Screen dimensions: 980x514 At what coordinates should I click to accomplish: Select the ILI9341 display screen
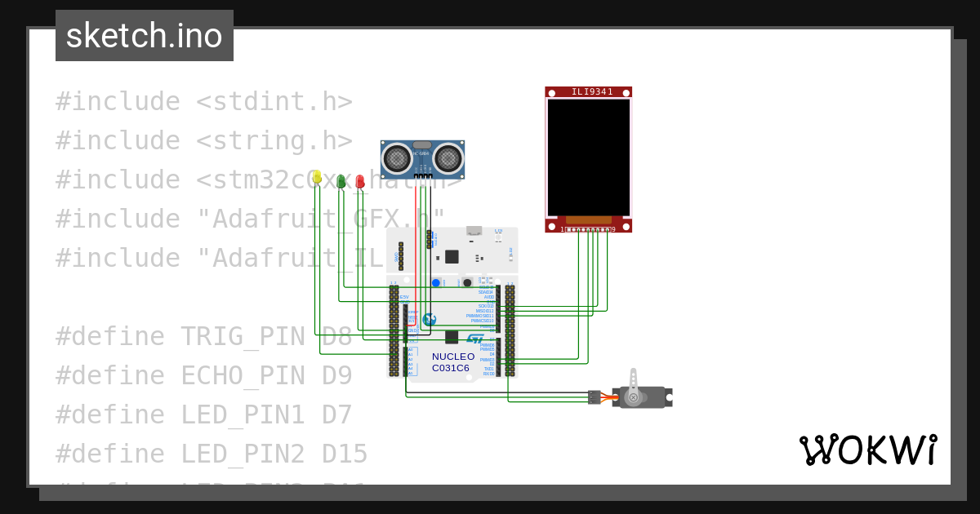click(589, 157)
